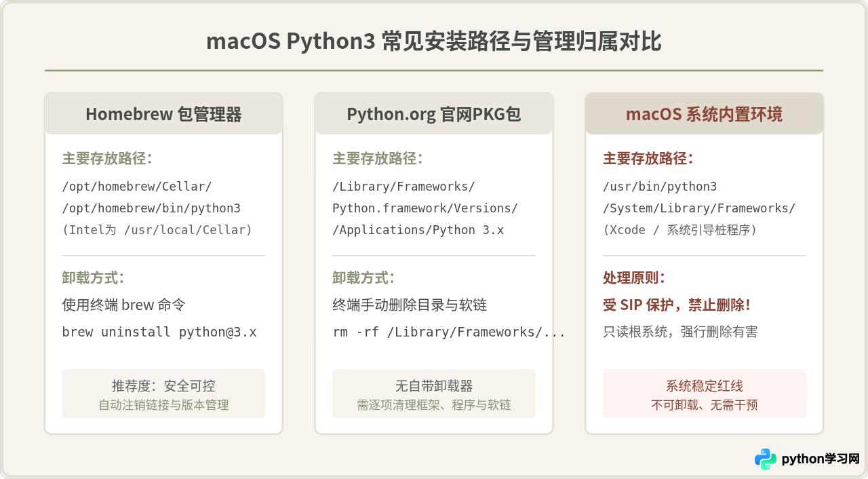Click the 自动注销链接与版本管理 caption
868x479 pixels.
163,405
